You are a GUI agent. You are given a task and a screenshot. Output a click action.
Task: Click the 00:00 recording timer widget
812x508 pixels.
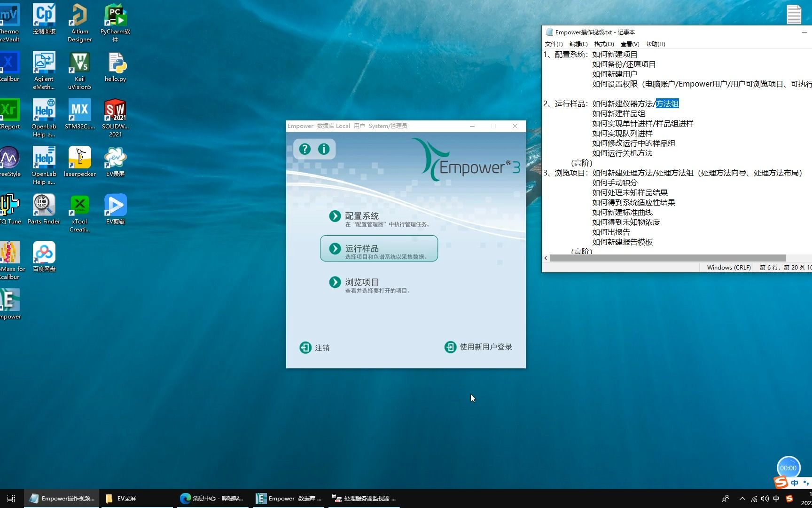[x=788, y=468]
